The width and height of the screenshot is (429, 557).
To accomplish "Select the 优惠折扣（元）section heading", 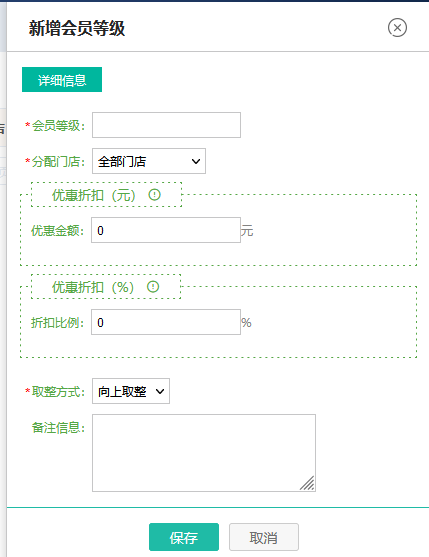I will pyautogui.click(x=94, y=195).
